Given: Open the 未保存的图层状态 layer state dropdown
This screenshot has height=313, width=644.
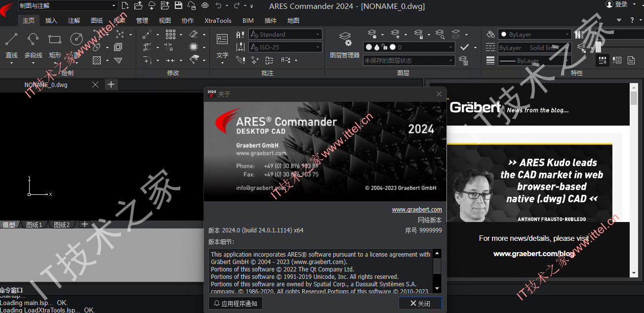Looking at the screenshot, I should pos(409,60).
